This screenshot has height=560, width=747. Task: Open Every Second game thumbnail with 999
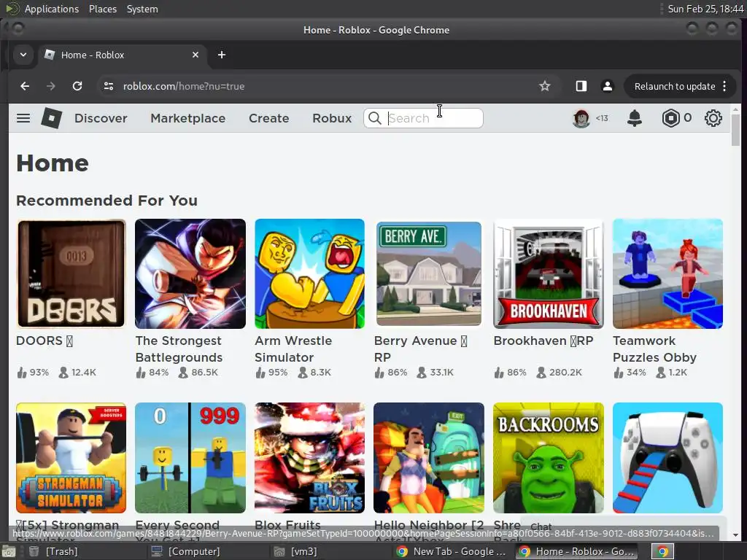(190, 458)
